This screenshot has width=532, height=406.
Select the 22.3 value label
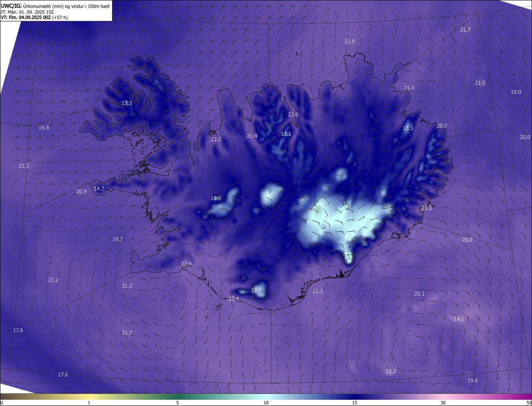pyautogui.click(x=318, y=291)
